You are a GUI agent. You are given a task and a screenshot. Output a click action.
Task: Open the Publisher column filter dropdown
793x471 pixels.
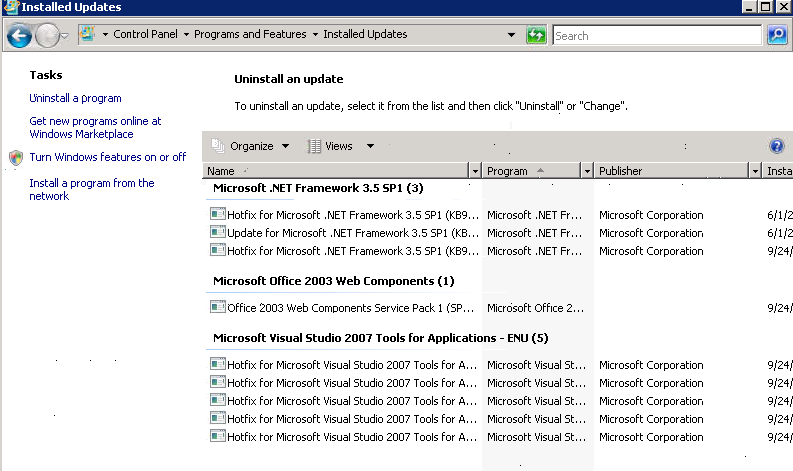click(755, 171)
